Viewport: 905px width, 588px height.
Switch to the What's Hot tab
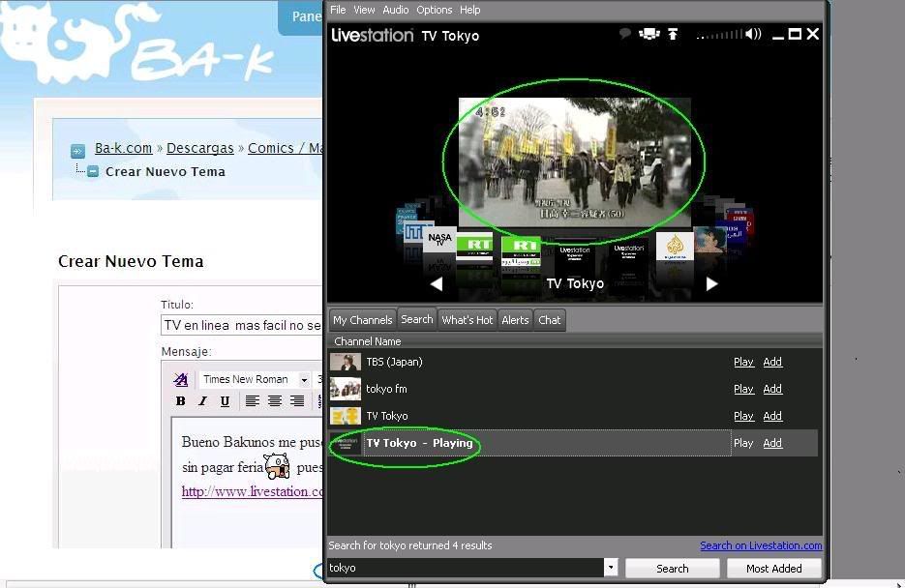467,320
